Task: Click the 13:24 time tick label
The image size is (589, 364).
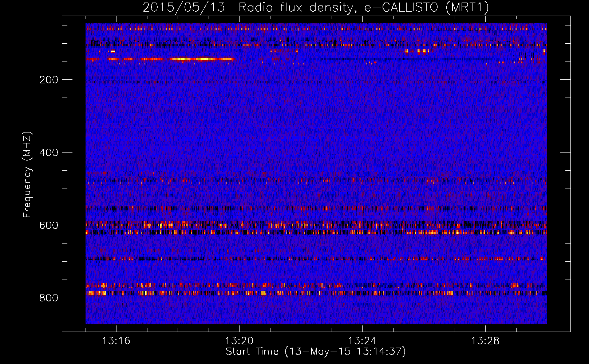Action: [362, 341]
